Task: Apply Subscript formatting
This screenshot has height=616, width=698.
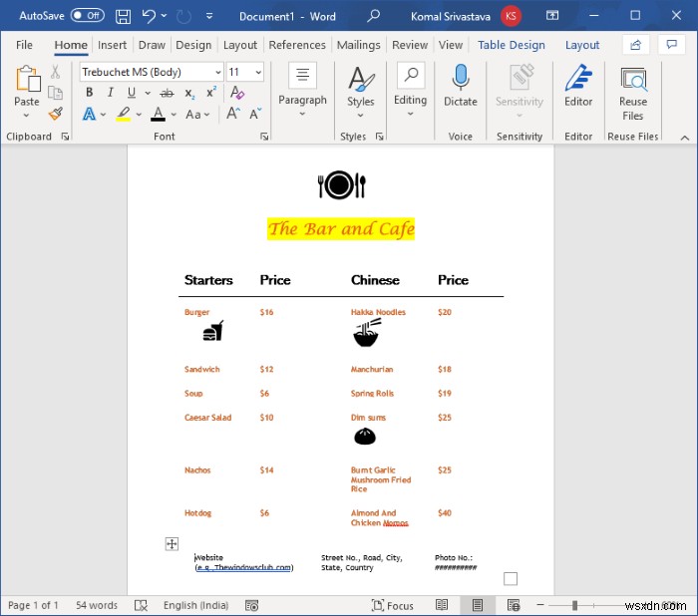Action: tap(190, 93)
